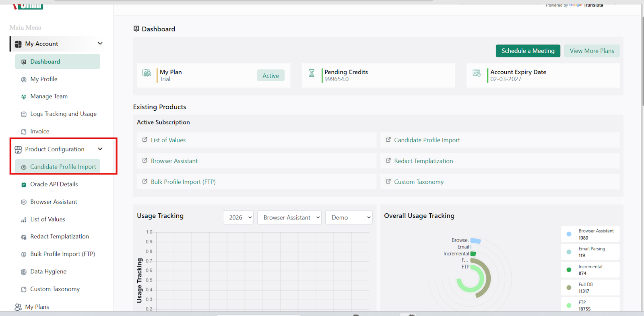Go to the My Profile menu item

point(44,79)
